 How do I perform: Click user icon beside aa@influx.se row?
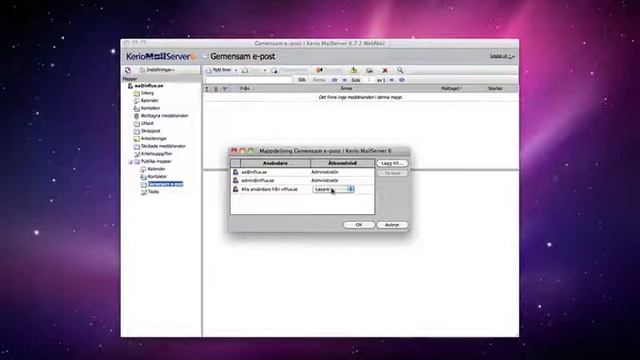pos(236,172)
